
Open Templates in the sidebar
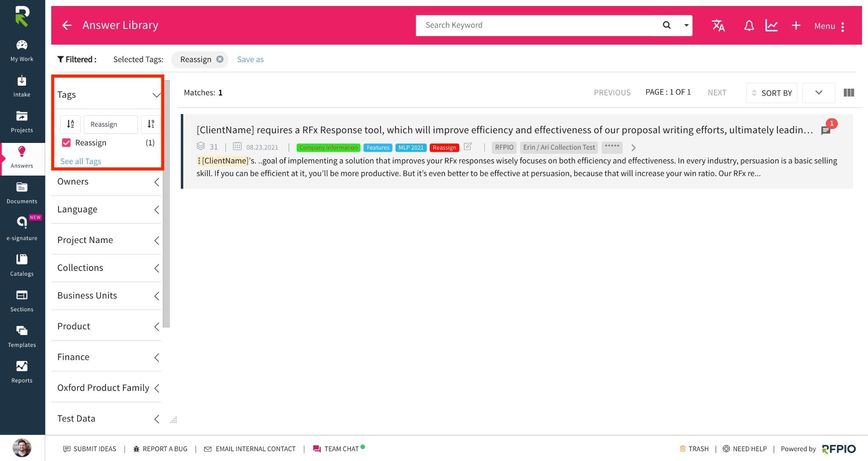click(22, 337)
